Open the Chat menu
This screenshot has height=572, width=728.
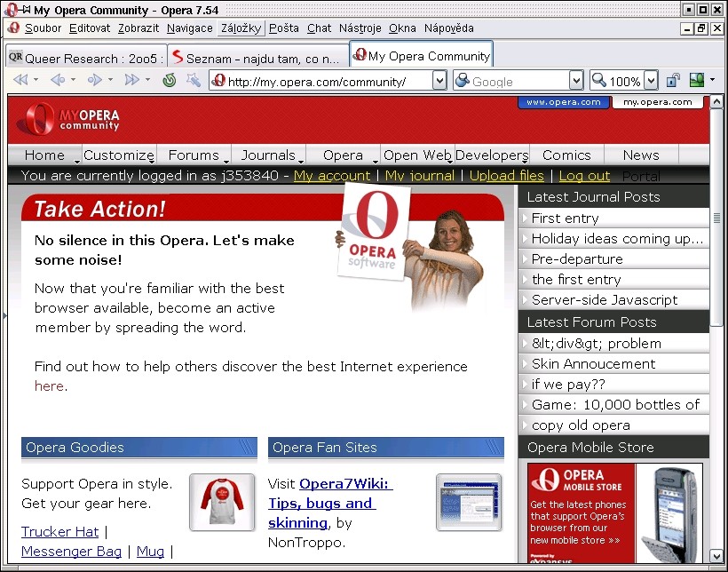(319, 28)
